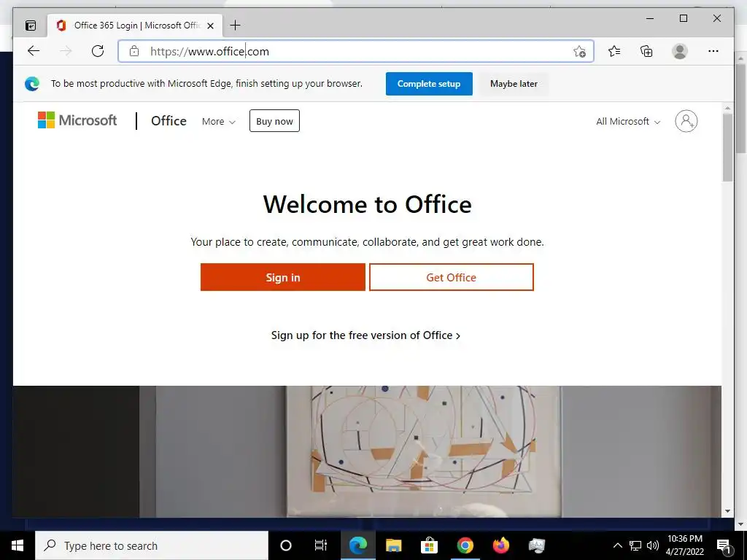This screenshot has width=747, height=560.
Task: Open the volume speaker tray icon
Action: coord(653,545)
